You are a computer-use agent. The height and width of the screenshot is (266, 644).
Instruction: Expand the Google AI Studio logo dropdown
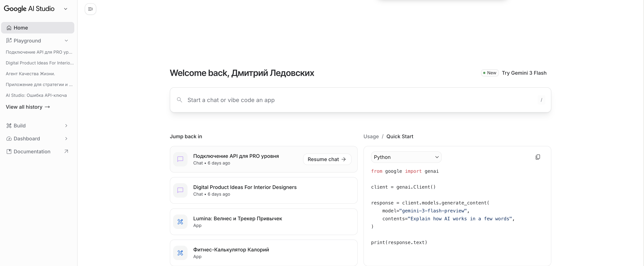[x=65, y=9]
